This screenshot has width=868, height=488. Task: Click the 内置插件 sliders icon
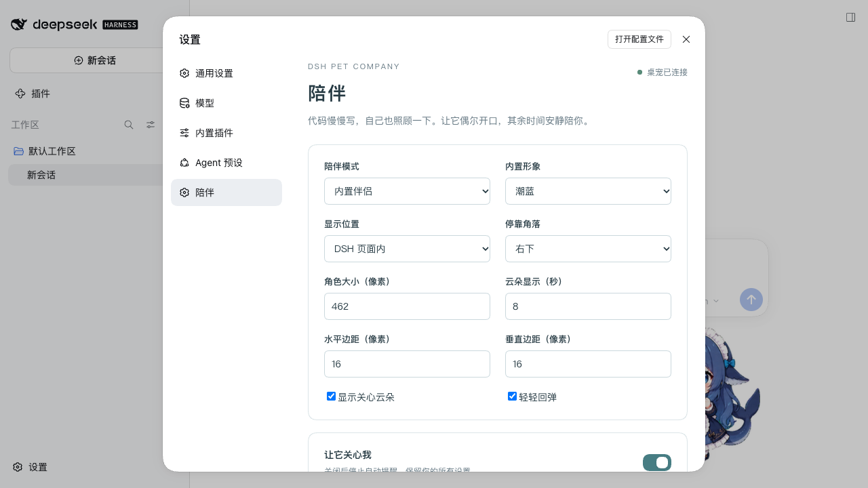pos(184,133)
